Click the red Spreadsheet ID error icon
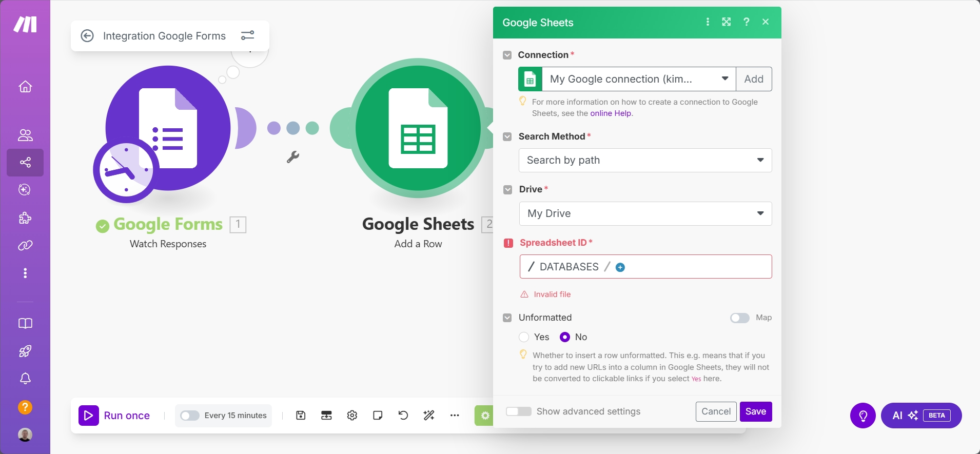The height and width of the screenshot is (454, 980). pyautogui.click(x=508, y=243)
